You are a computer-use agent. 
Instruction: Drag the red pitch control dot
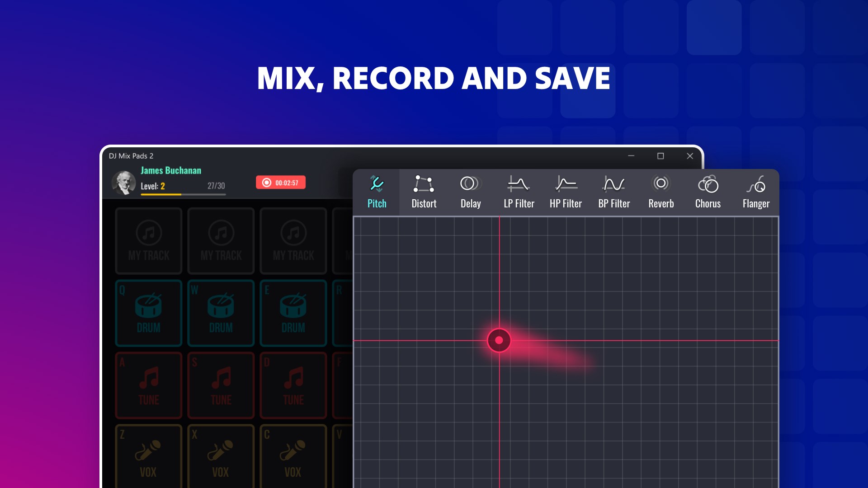(499, 340)
